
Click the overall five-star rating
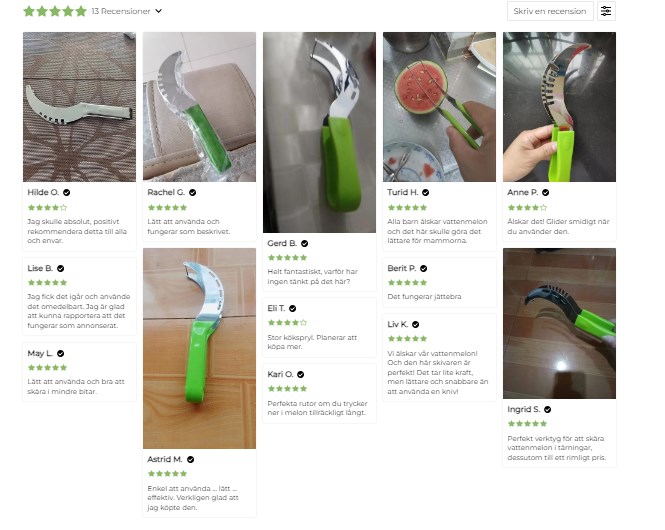point(55,11)
